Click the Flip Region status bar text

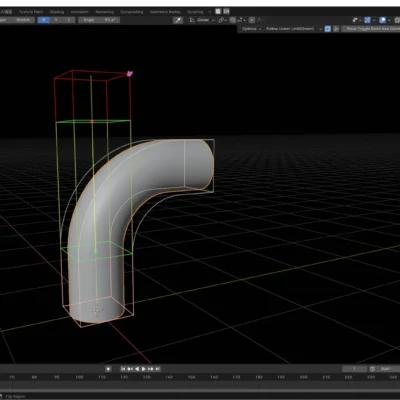click(x=15, y=397)
